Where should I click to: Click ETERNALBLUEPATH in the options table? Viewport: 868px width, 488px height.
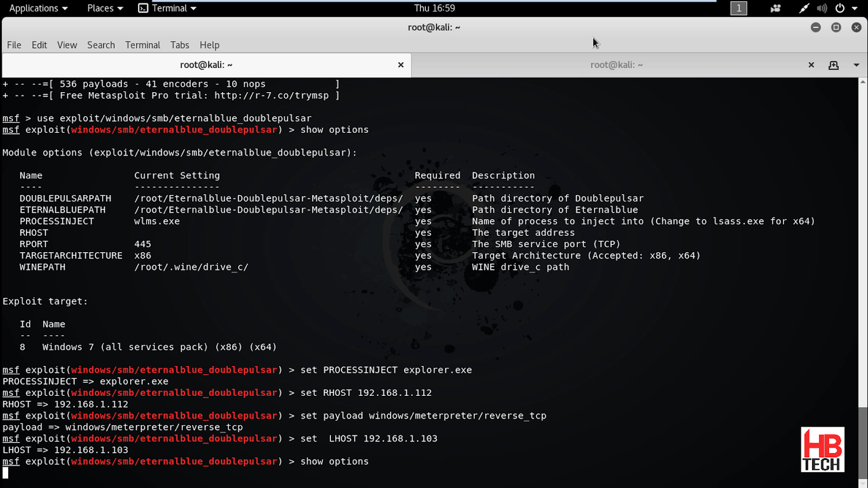[x=62, y=210]
